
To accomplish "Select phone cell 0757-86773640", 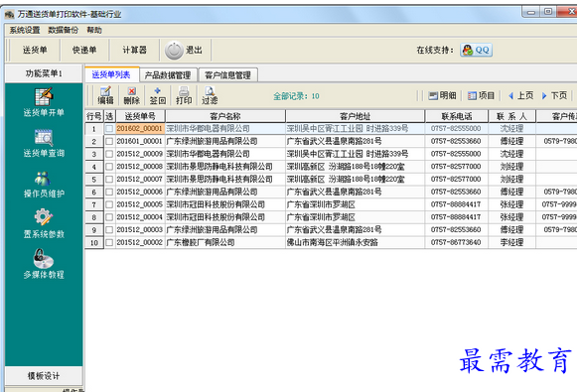I will tap(457, 242).
